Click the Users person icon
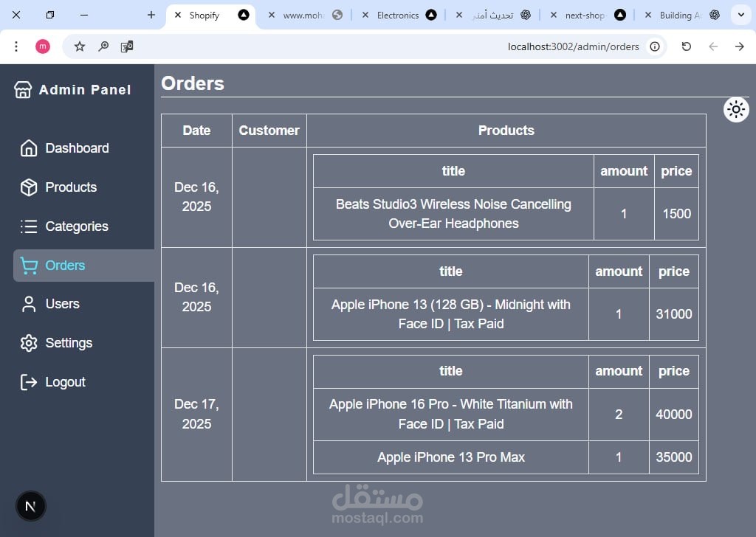Image resolution: width=756 pixels, height=537 pixels. tap(29, 304)
